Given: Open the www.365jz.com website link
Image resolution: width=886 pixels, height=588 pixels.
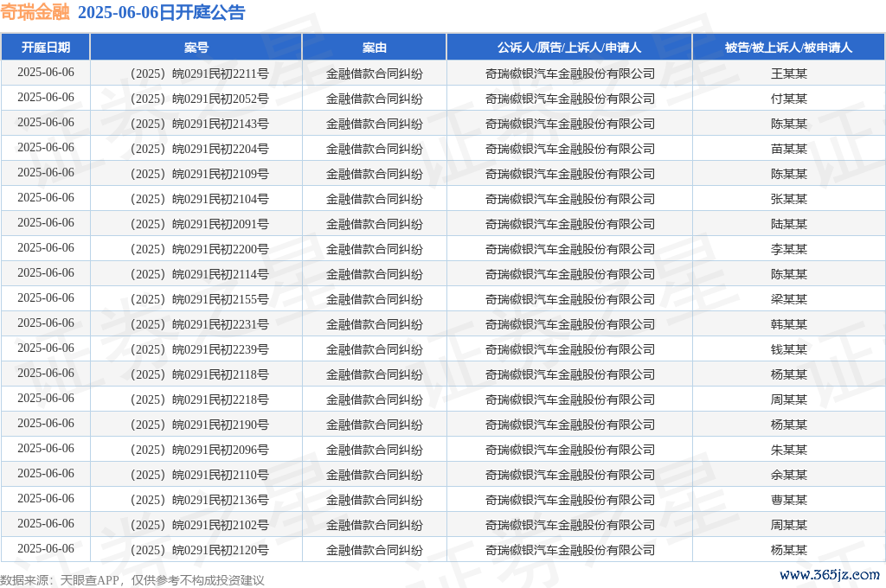Looking at the screenshot, I should pyautogui.click(x=830, y=575).
